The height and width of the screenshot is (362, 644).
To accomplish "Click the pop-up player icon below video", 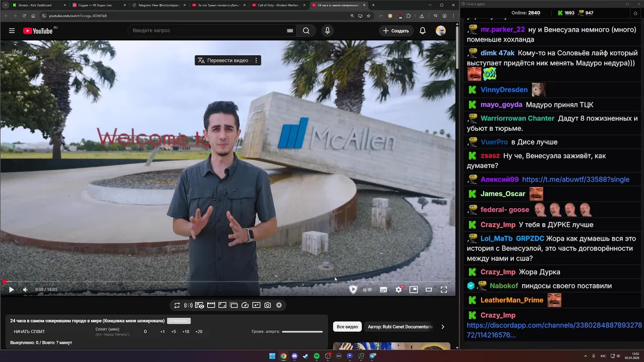I will point(233,305).
